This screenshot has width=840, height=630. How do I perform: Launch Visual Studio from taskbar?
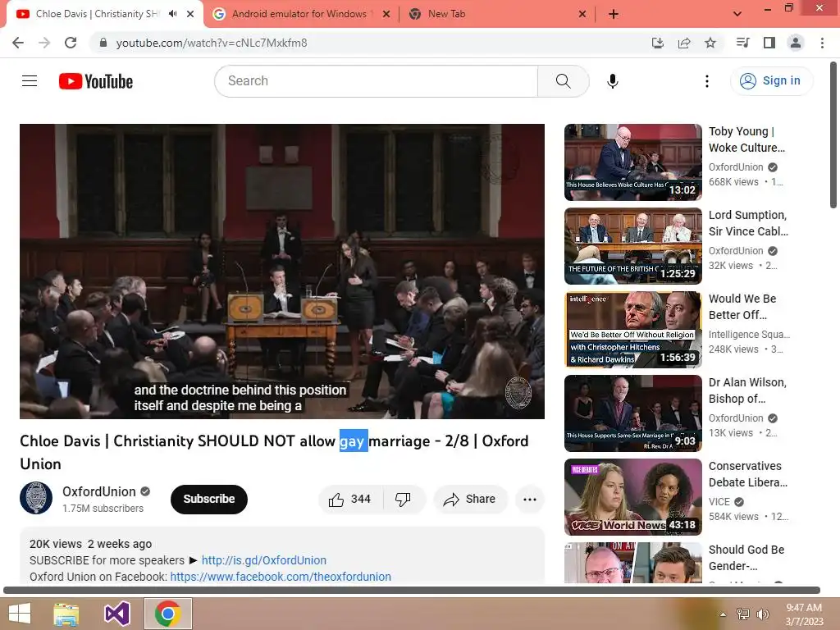pyautogui.click(x=116, y=614)
